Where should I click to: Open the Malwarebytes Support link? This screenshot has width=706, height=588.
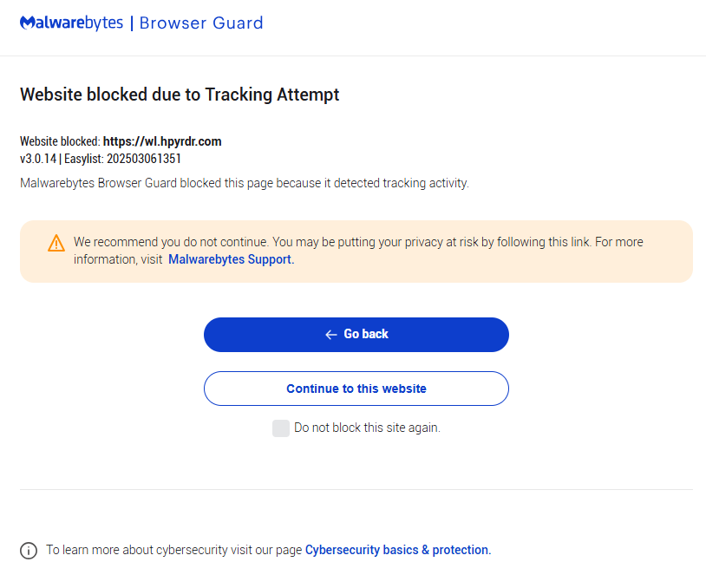230,258
